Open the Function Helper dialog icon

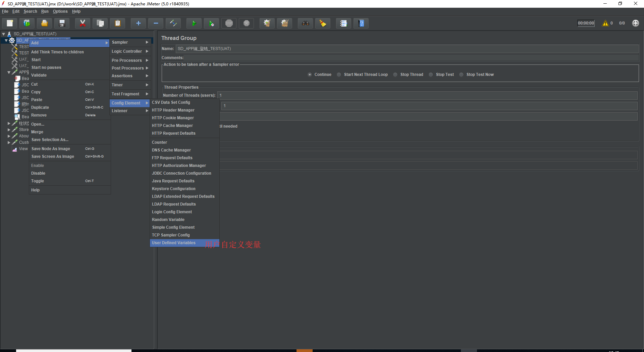[x=343, y=23]
